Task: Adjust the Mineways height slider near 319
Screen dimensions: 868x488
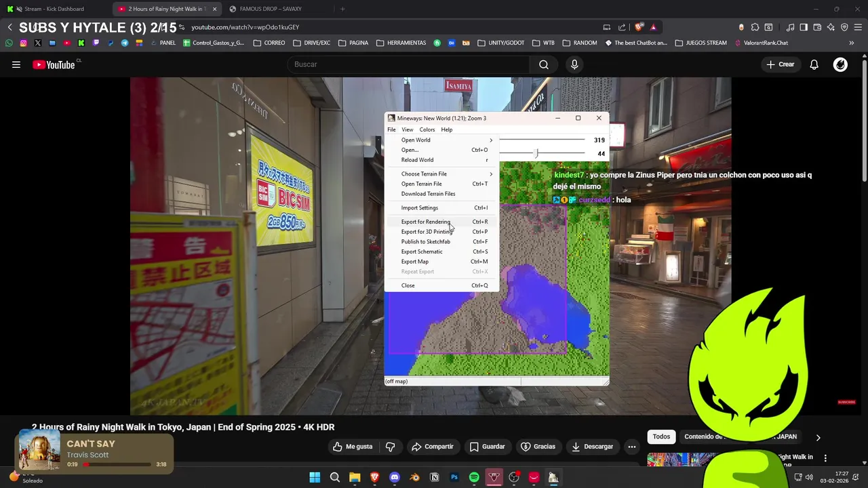Action: coord(542,140)
